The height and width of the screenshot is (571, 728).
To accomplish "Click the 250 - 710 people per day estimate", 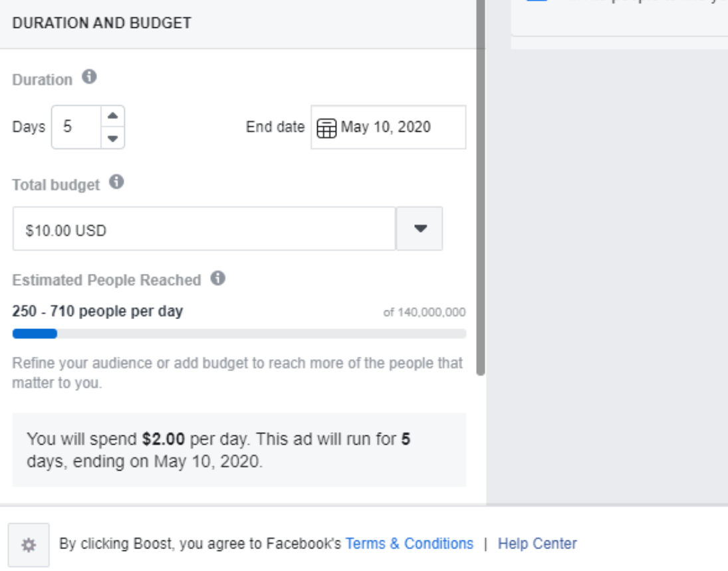I will 97,311.
